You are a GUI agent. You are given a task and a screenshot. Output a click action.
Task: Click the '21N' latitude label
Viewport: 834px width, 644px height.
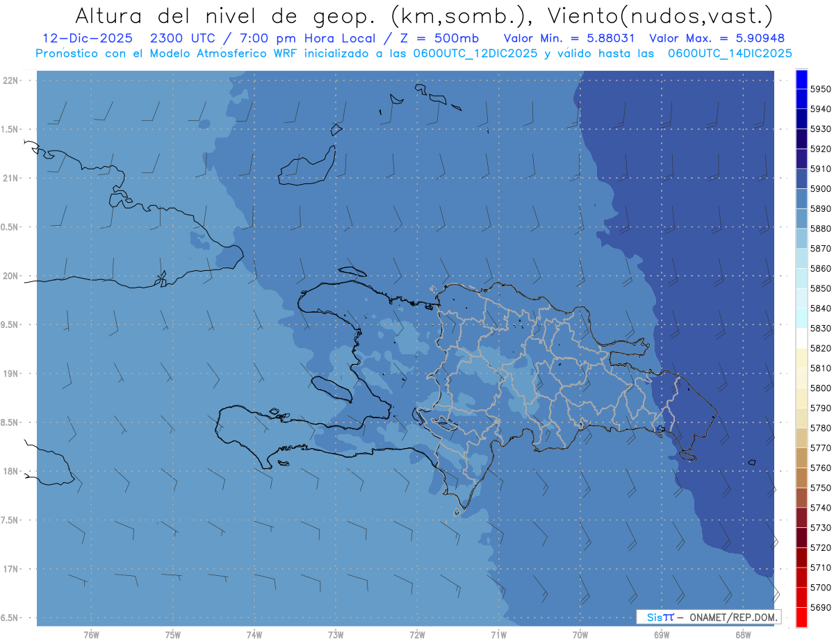[x=11, y=179]
